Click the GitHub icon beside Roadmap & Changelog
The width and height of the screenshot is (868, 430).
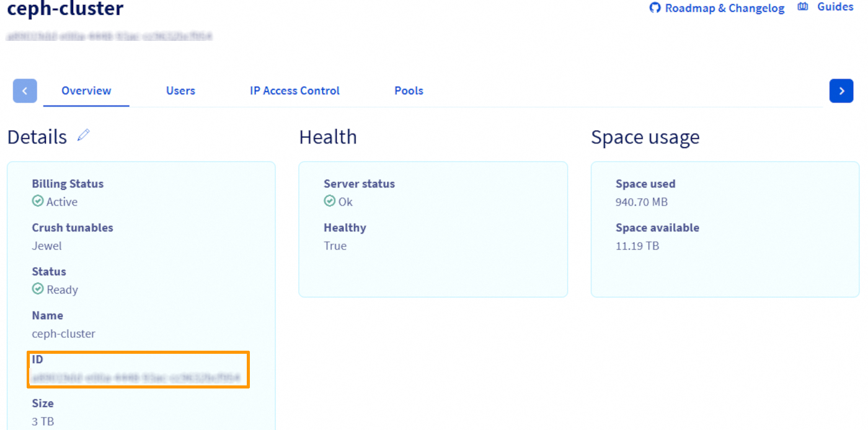[x=655, y=8]
